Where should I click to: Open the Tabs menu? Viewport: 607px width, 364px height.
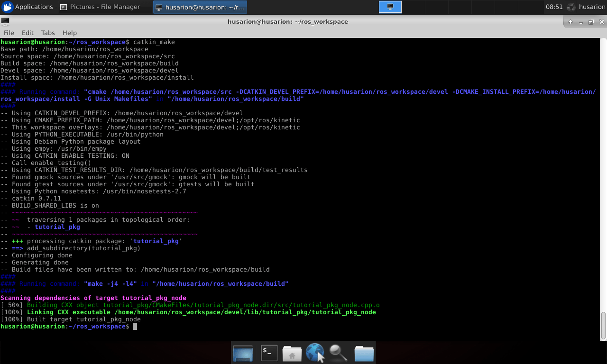48,33
